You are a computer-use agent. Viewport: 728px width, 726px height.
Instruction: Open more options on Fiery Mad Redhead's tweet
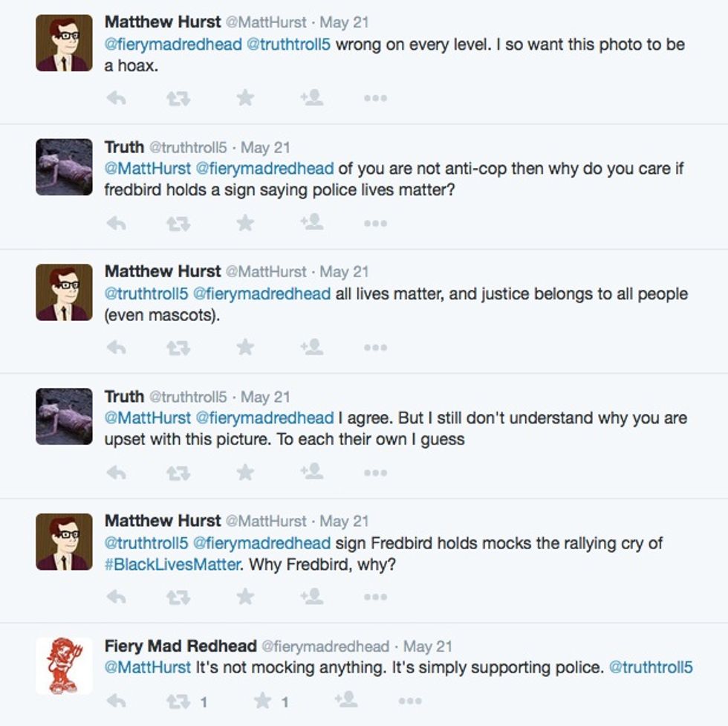(409, 700)
